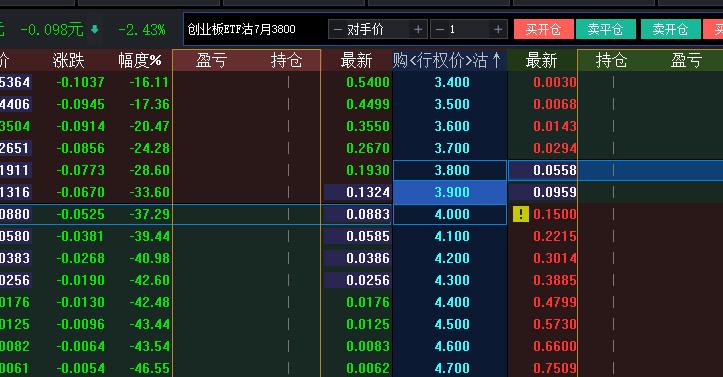Select strike price 3.500
The height and width of the screenshot is (377, 723).
pos(452,104)
